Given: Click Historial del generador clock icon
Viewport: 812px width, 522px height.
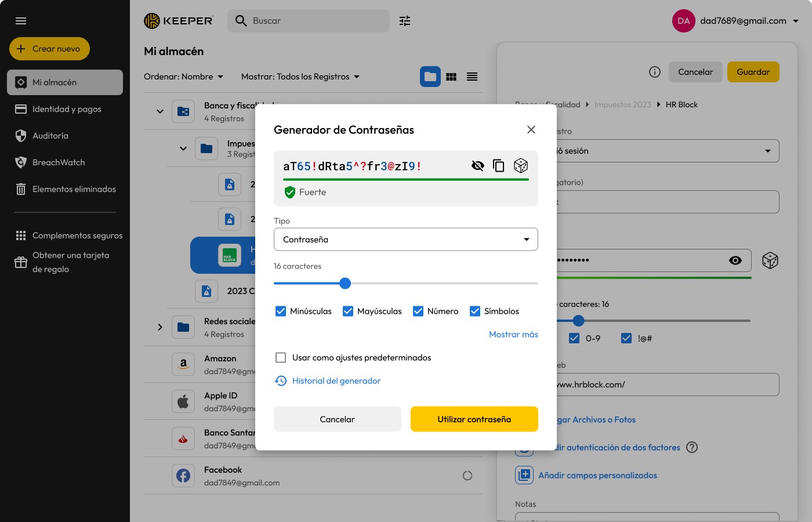Looking at the screenshot, I should [281, 380].
